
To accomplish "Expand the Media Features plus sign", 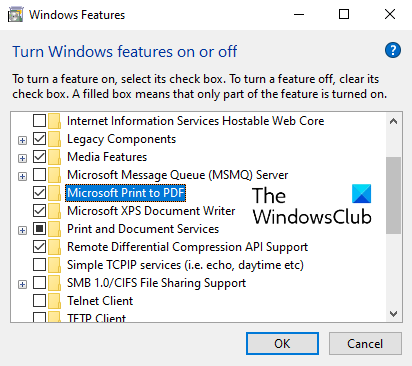I will coord(22,158).
